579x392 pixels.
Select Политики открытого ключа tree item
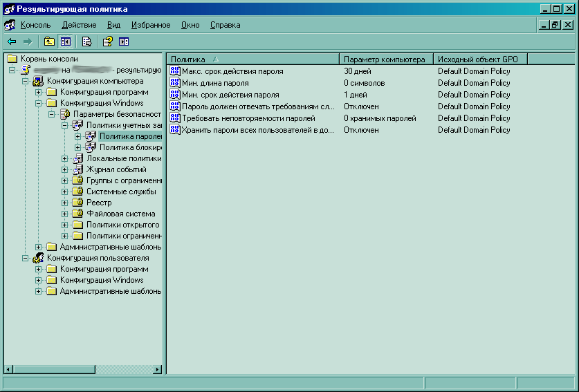click(123, 225)
